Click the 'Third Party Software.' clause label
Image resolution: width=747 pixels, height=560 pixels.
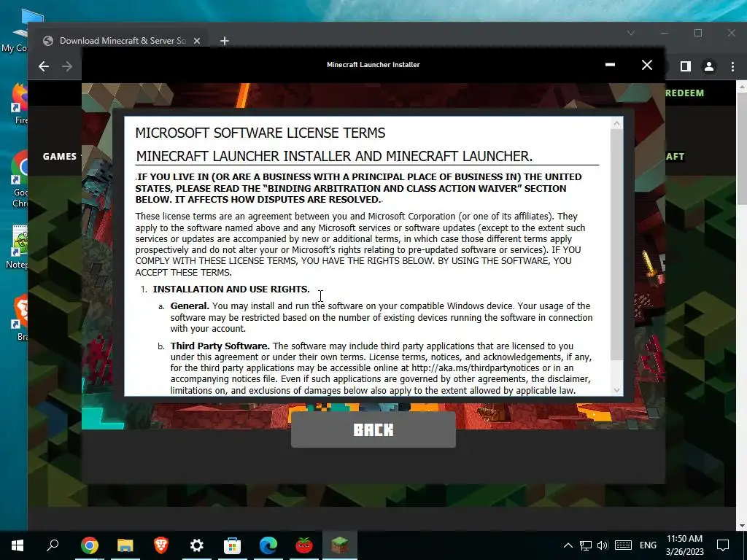click(x=220, y=346)
